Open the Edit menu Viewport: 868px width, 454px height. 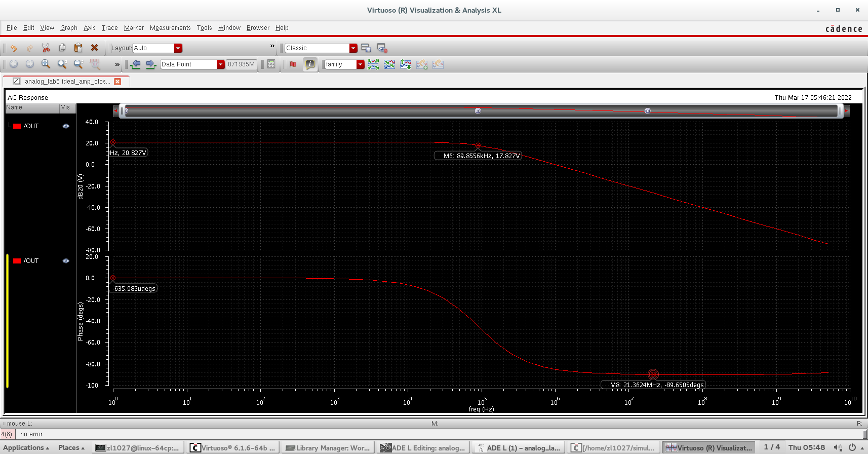point(29,28)
